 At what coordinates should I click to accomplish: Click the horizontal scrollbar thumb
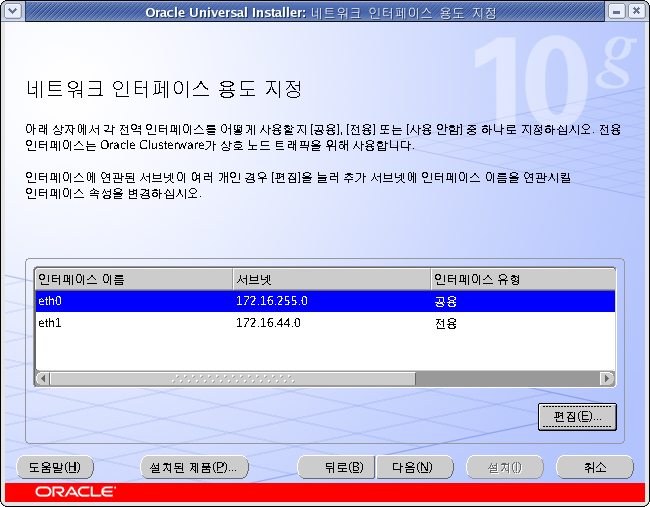(x=233, y=378)
